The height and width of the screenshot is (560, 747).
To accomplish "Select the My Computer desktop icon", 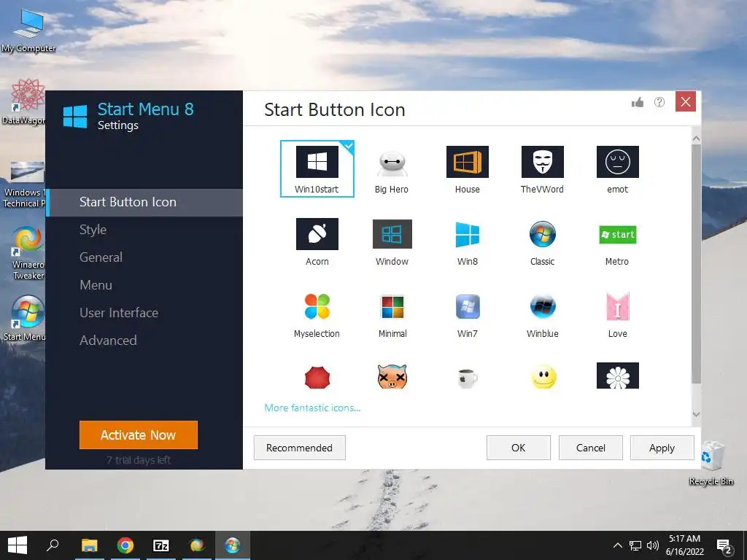I will (x=28, y=31).
